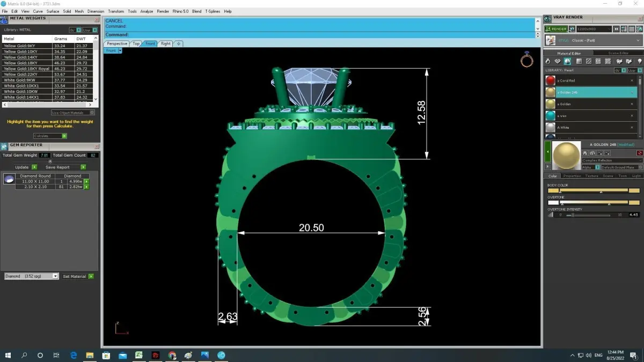Click the green arrow beside 4.99tw
This screenshot has width=644, height=362.
tap(86, 181)
